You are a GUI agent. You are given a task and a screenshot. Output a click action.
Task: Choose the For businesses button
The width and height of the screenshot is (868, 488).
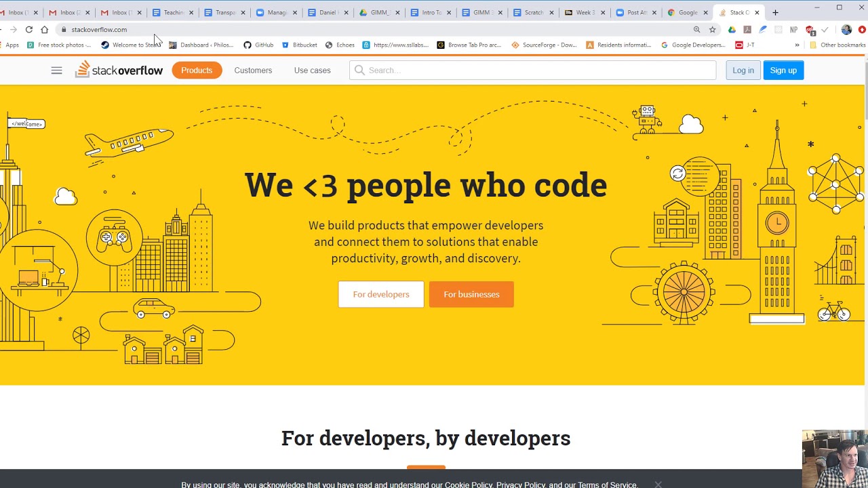(471, 294)
